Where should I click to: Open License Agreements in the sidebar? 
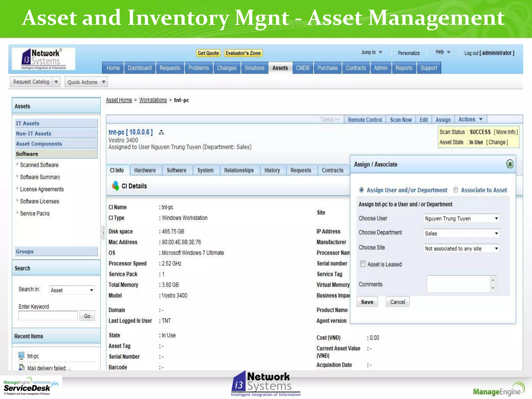click(42, 189)
